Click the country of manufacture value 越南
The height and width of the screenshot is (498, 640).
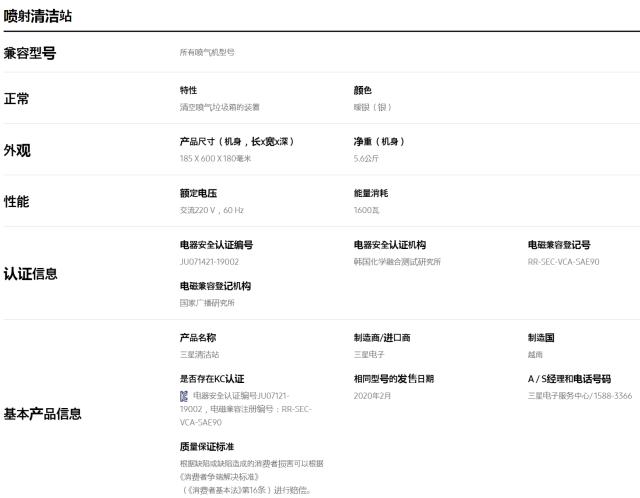(536, 354)
